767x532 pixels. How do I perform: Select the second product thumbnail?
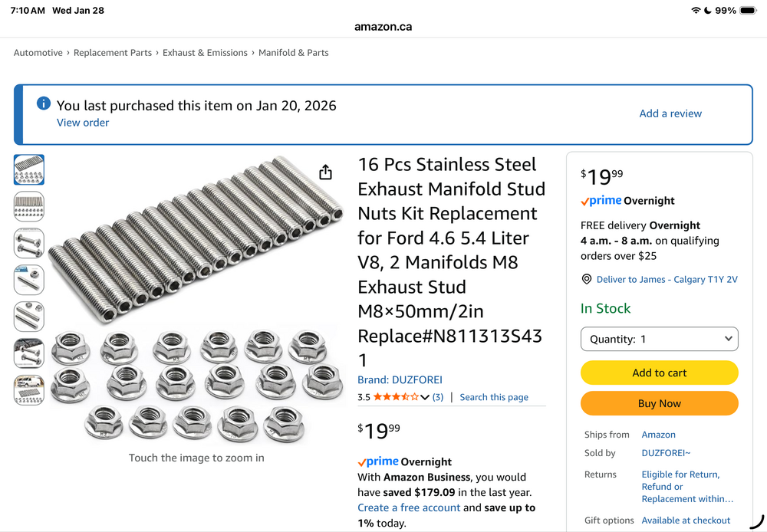point(29,206)
